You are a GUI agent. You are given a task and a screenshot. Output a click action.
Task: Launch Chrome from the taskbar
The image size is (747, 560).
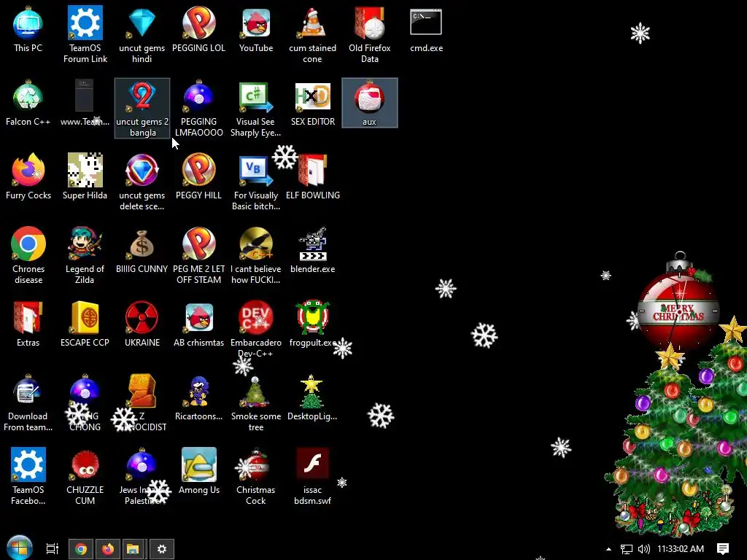(81, 549)
